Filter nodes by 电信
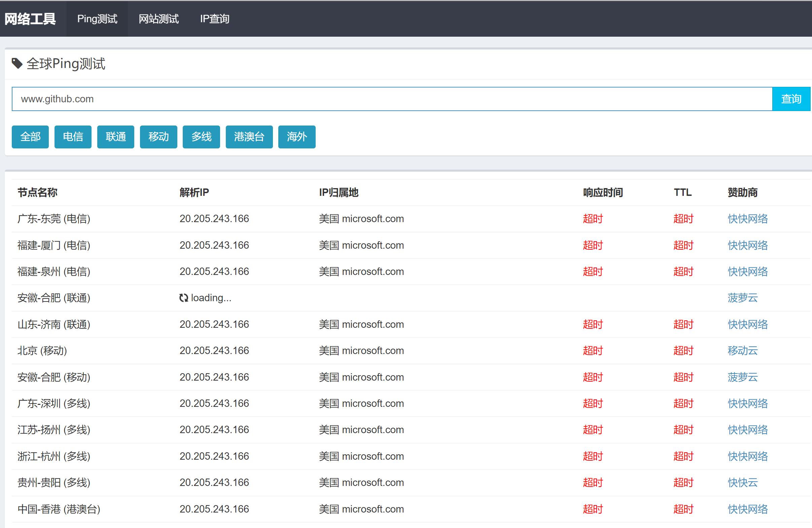Viewport: 812px width, 528px height. pos(73,137)
